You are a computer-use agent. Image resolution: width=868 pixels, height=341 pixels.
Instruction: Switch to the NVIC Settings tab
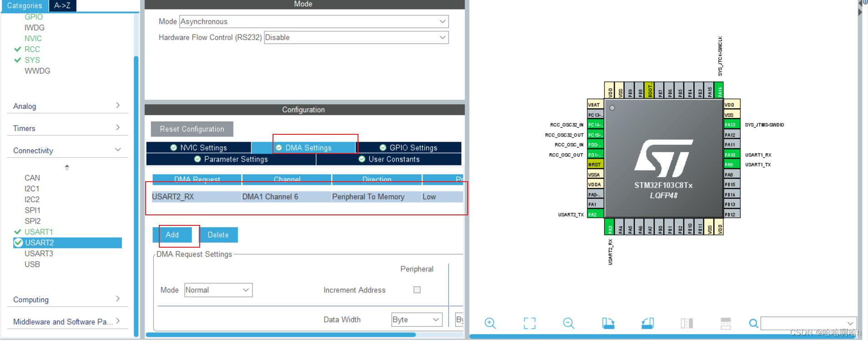(199, 148)
